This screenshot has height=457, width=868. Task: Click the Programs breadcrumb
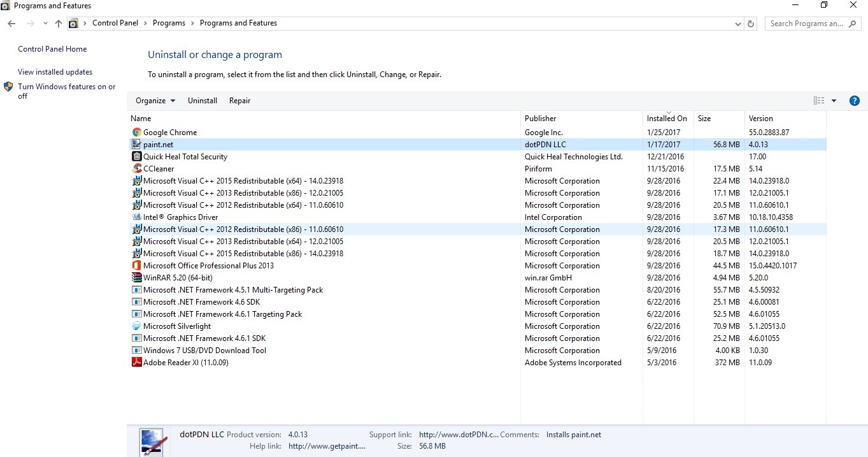pyautogui.click(x=169, y=23)
